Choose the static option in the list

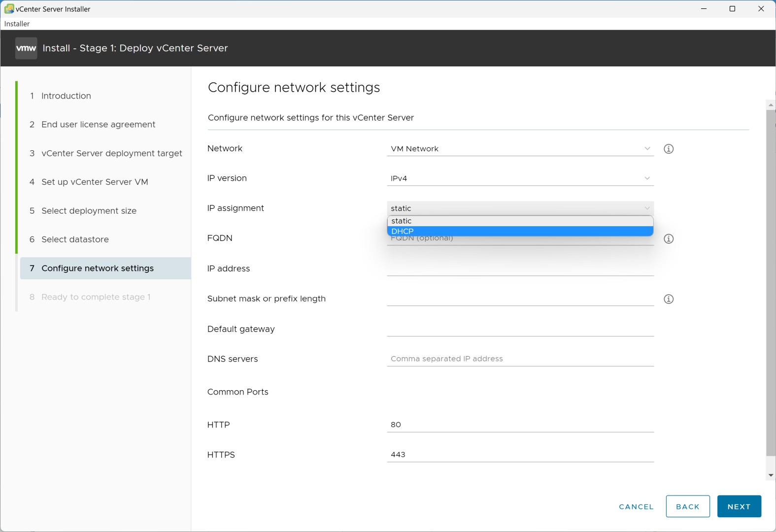(520, 221)
